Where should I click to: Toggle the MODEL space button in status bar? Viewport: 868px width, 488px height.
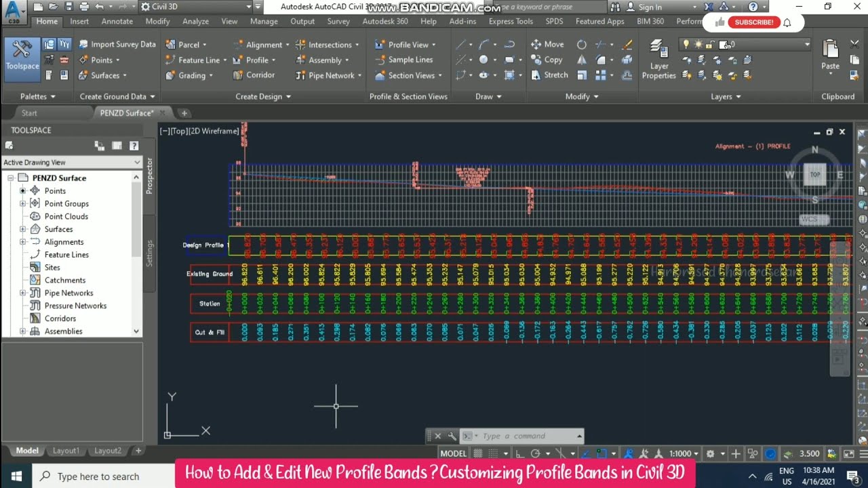click(454, 453)
